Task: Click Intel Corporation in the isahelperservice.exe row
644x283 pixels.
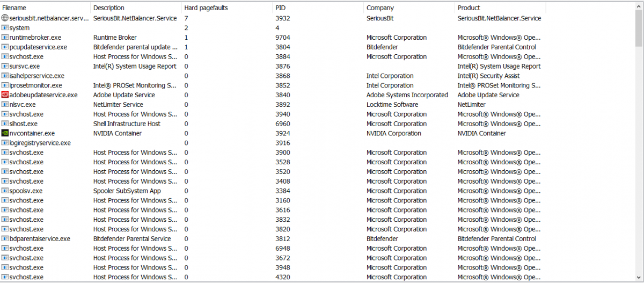Action: (x=390, y=76)
